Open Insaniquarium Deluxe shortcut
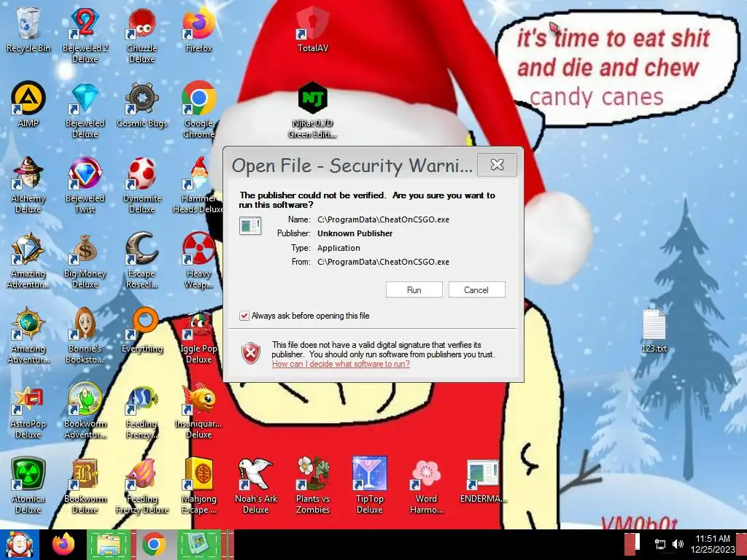Screen dimensions: 747x560 pyautogui.click(x=198, y=411)
